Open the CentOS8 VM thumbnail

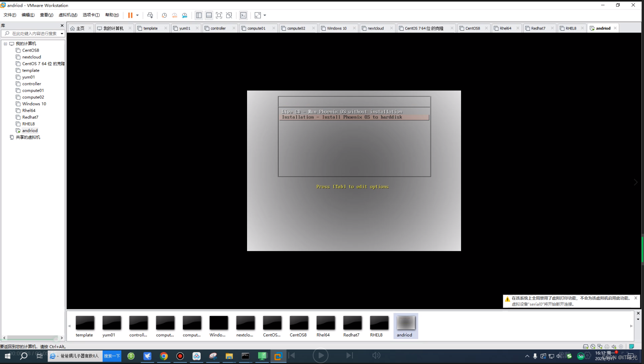click(299, 326)
